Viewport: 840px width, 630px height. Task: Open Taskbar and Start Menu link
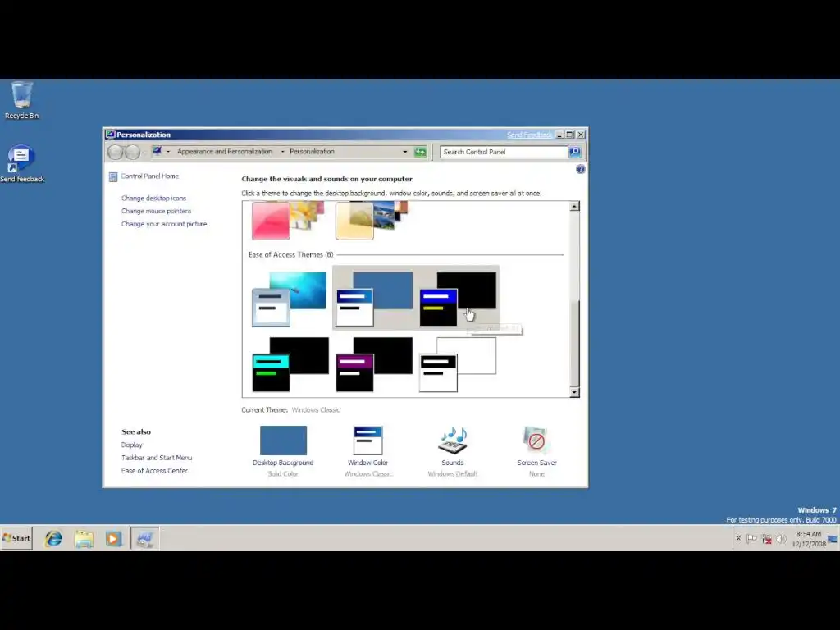157,458
